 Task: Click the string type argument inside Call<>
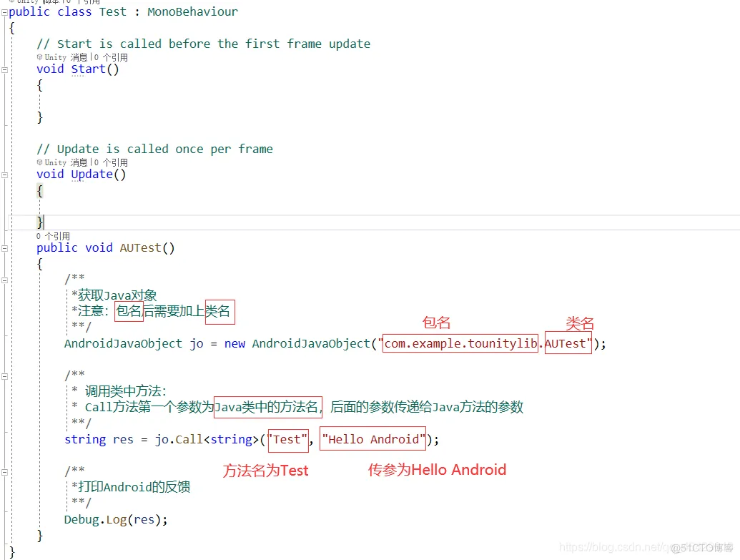232,440
